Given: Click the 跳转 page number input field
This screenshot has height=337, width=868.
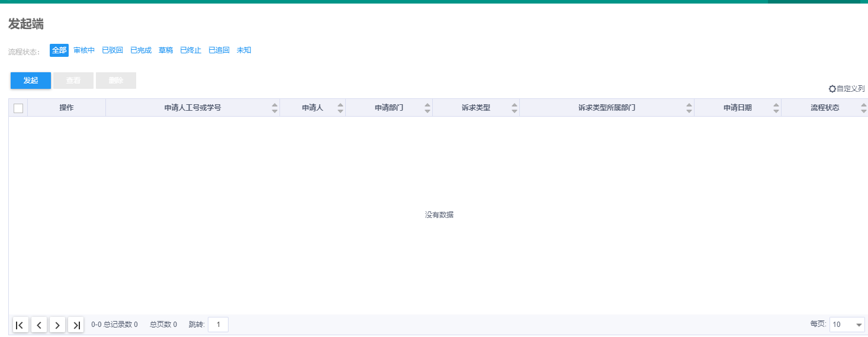Looking at the screenshot, I should 218,325.
